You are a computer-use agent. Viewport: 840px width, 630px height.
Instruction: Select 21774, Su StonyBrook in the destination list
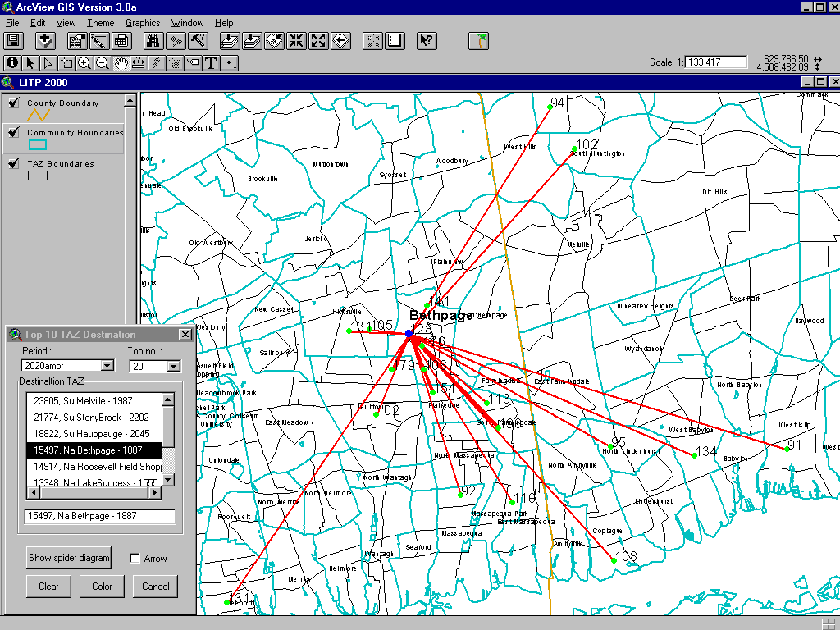pos(90,418)
